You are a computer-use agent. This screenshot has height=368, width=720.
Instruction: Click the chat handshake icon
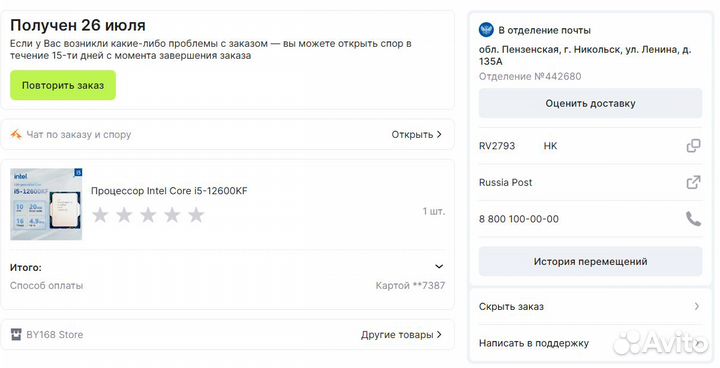pos(16,134)
